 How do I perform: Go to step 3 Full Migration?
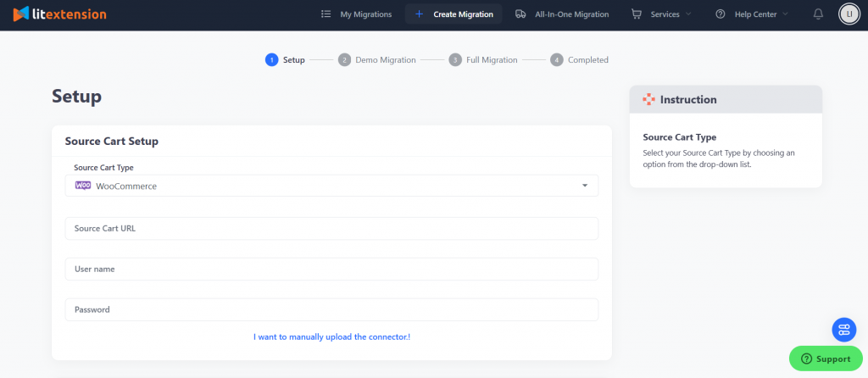483,60
